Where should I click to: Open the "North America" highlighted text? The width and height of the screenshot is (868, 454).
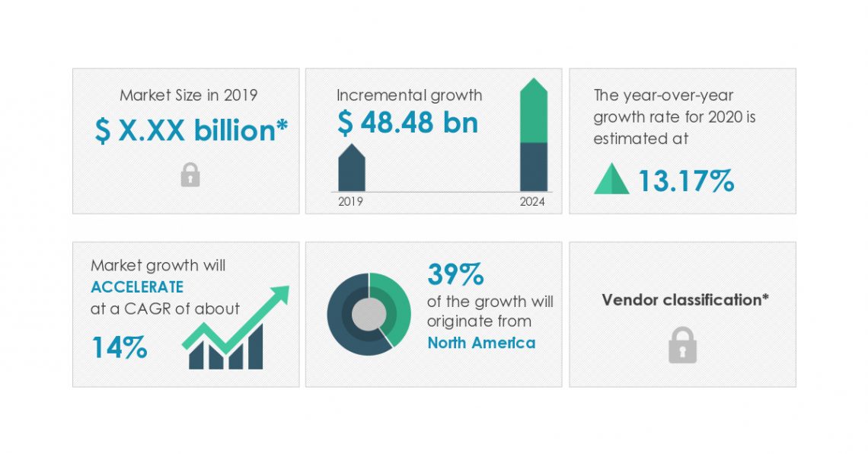point(481,343)
